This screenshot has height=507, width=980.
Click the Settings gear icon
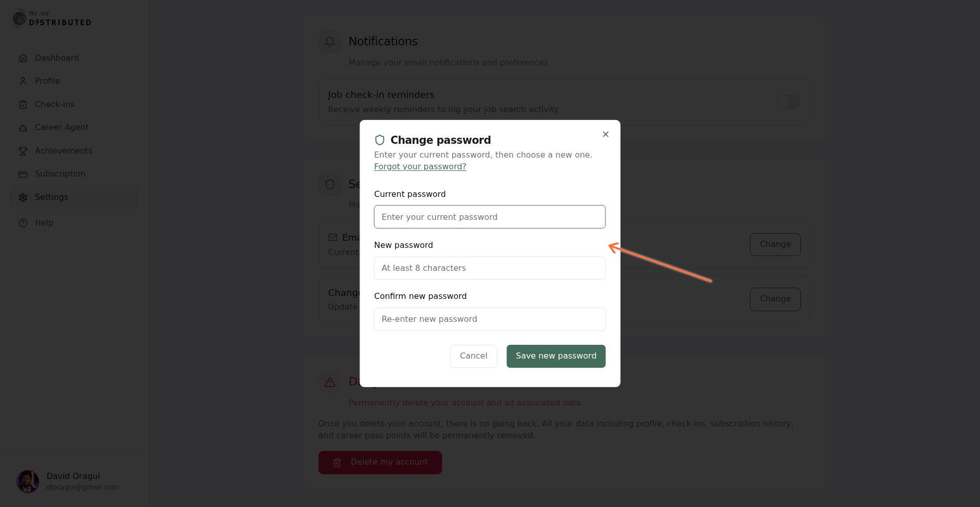(23, 197)
